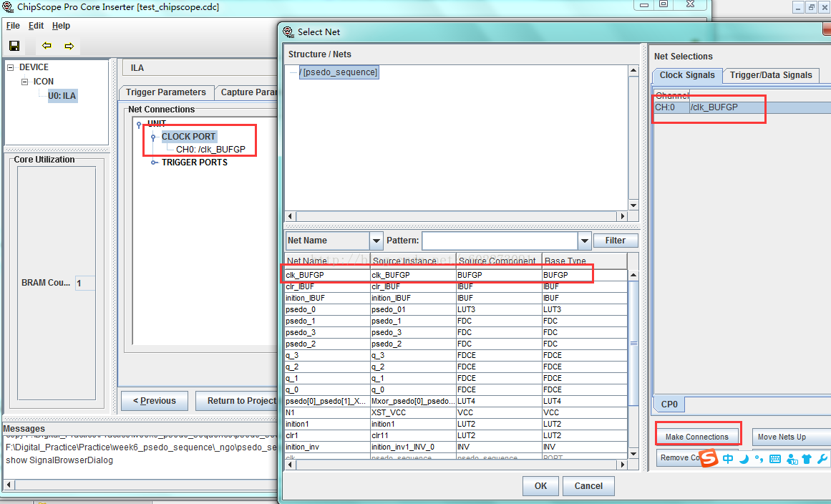
Task: Select the clr_IBUF net row
Action: pos(456,286)
